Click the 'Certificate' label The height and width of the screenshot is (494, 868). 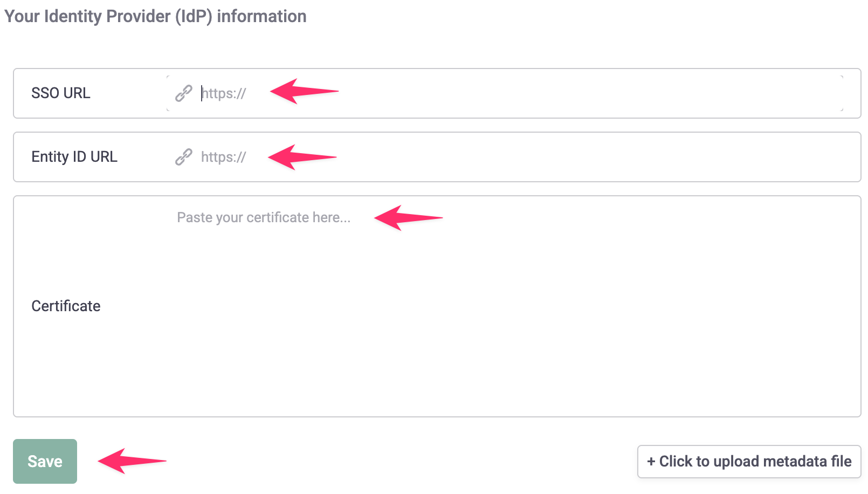(66, 306)
